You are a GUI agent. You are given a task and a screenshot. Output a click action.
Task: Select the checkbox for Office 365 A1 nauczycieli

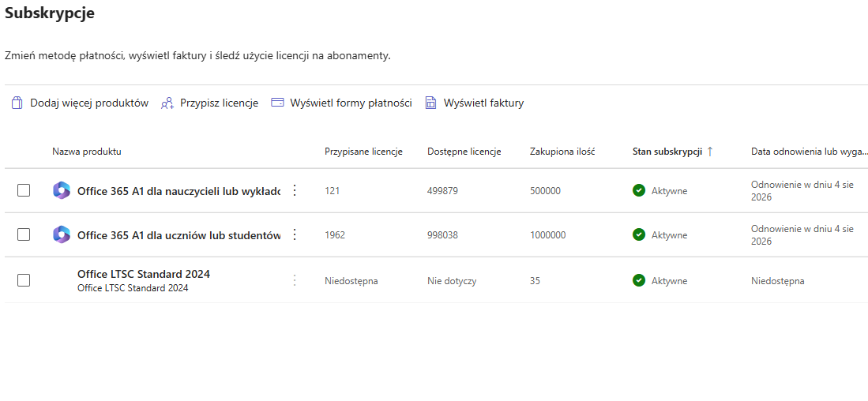click(24, 190)
